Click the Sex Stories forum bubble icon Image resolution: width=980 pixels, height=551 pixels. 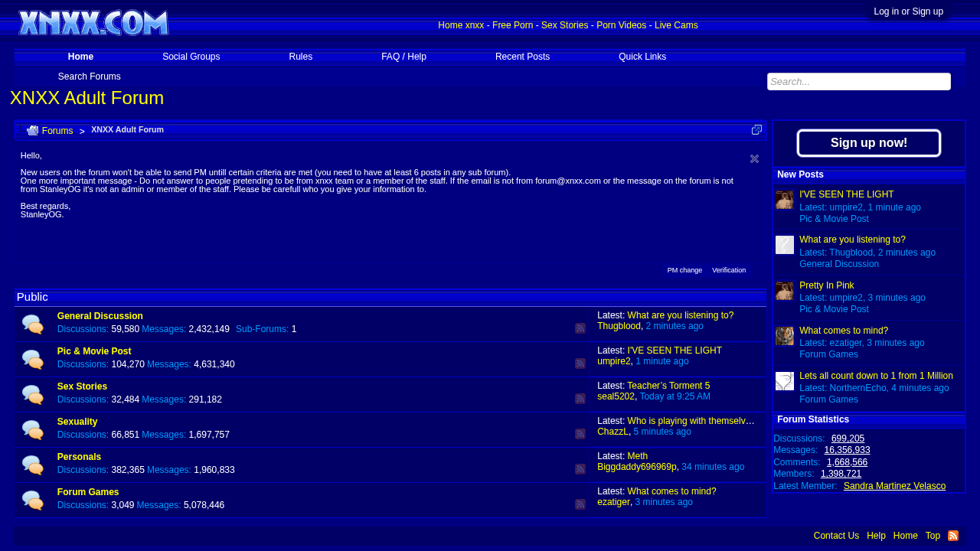32,395
